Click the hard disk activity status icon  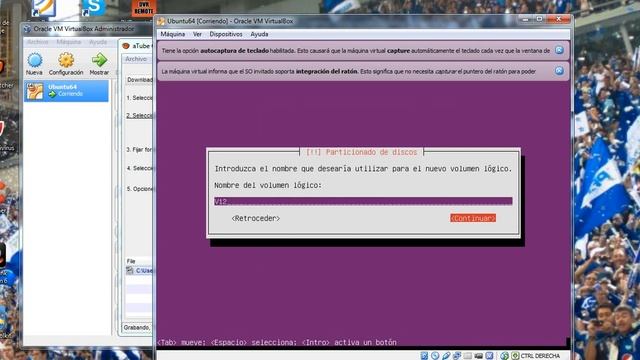(x=424, y=356)
